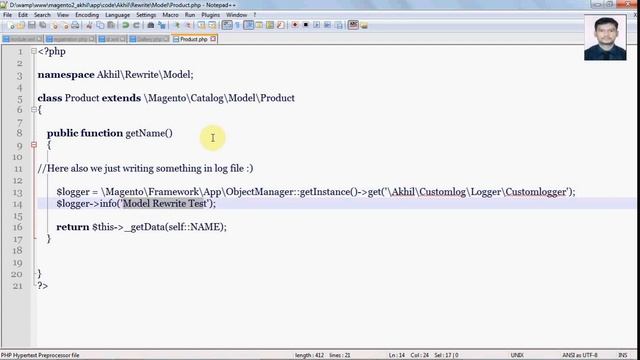Click the Save All toolbar icon
The height and width of the screenshot is (360, 640).
[x=42, y=25]
